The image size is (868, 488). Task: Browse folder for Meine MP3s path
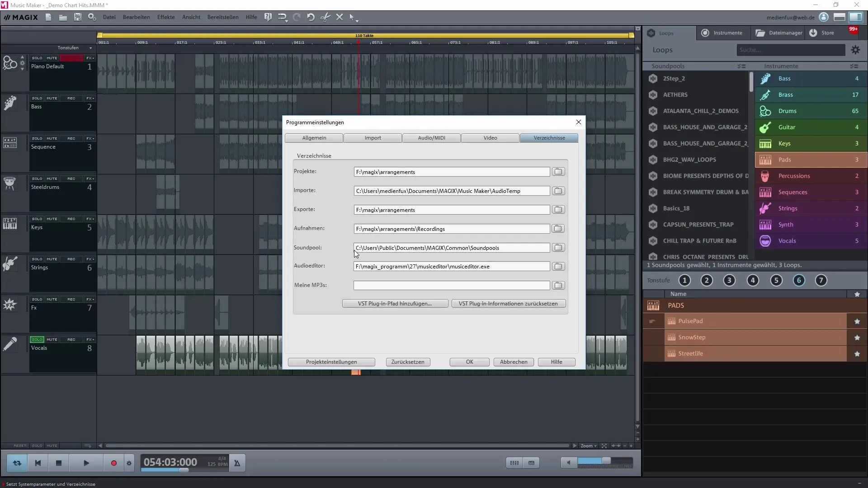pyautogui.click(x=558, y=286)
